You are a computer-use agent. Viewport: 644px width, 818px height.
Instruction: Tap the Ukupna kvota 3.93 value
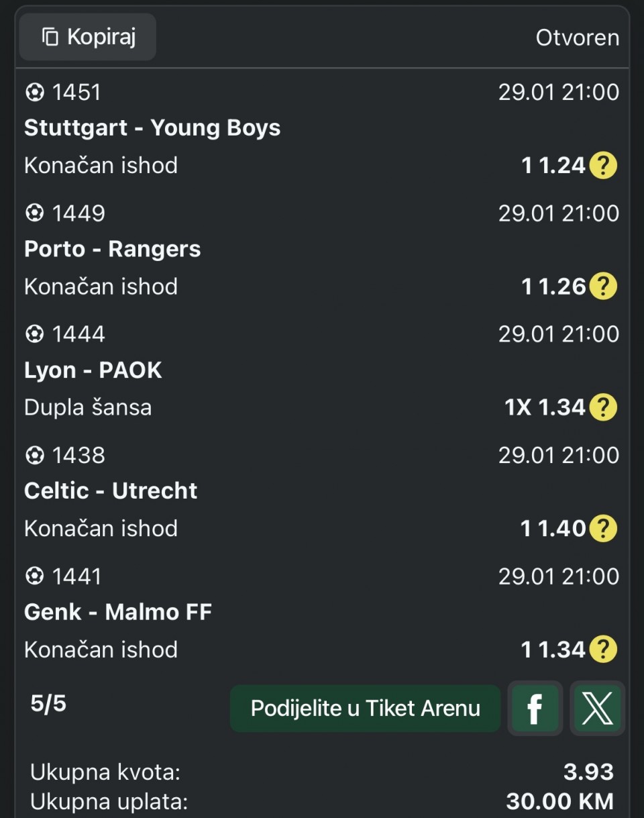(x=588, y=772)
